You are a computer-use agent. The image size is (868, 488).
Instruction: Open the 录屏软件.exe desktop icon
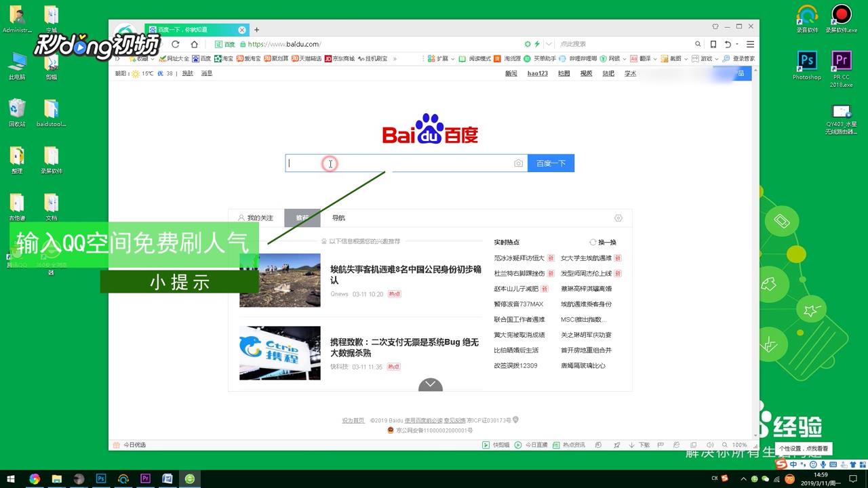pos(841,19)
